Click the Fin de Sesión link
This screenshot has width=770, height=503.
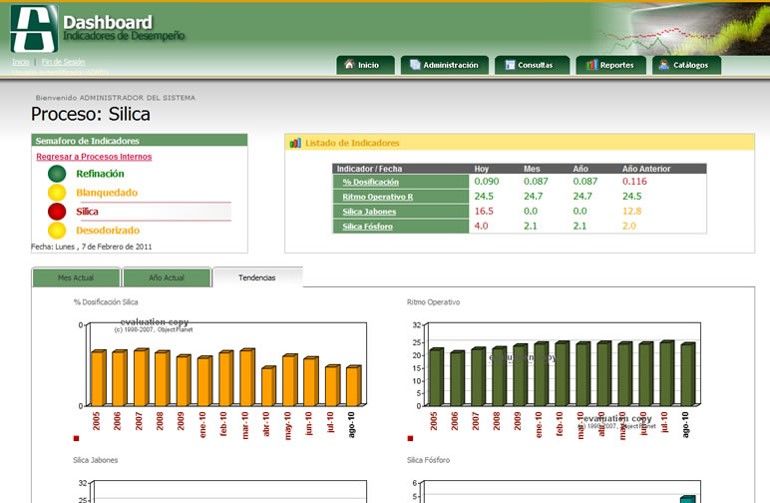pyautogui.click(x=63, y=62)
